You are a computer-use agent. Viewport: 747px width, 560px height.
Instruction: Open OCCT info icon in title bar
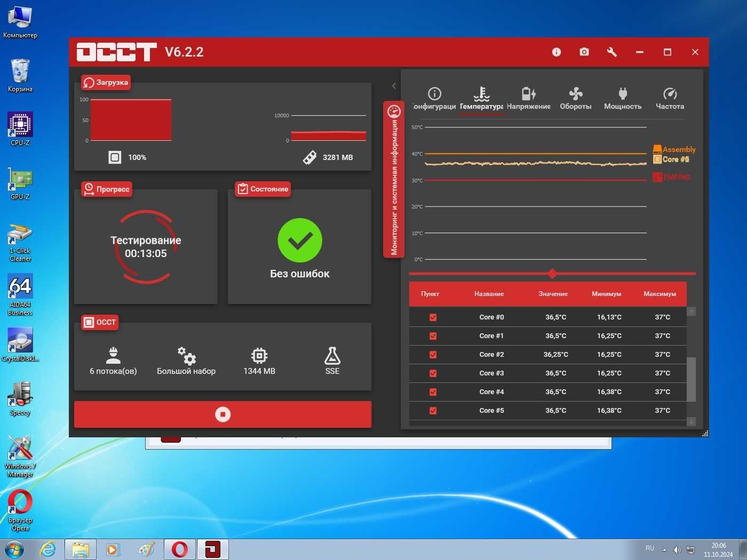(x=556, y=52)
